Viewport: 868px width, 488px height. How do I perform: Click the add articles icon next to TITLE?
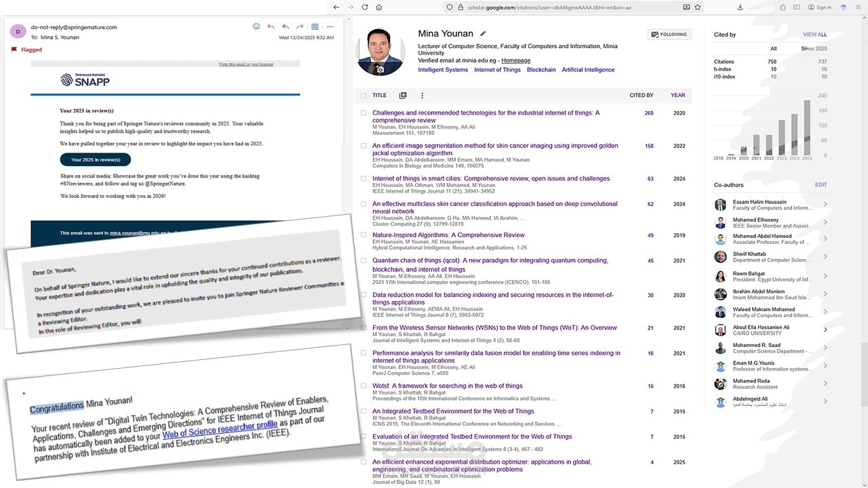click(x=402, y=96)
